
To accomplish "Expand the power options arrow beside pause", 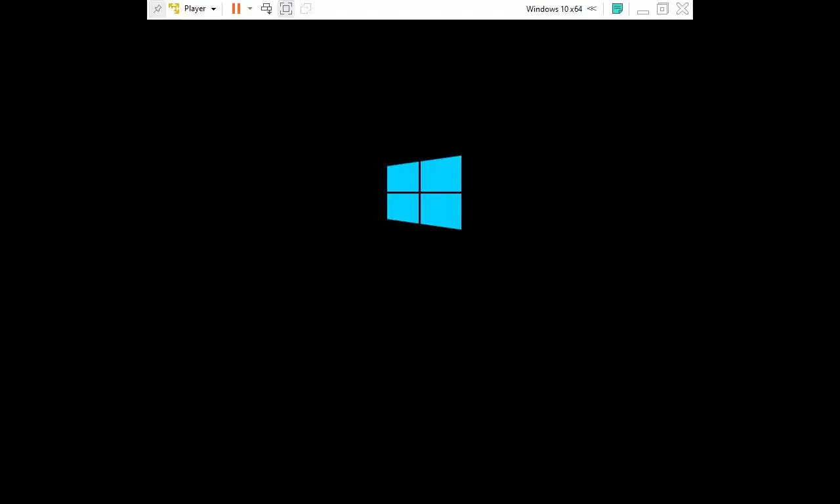I will (250, 9).
